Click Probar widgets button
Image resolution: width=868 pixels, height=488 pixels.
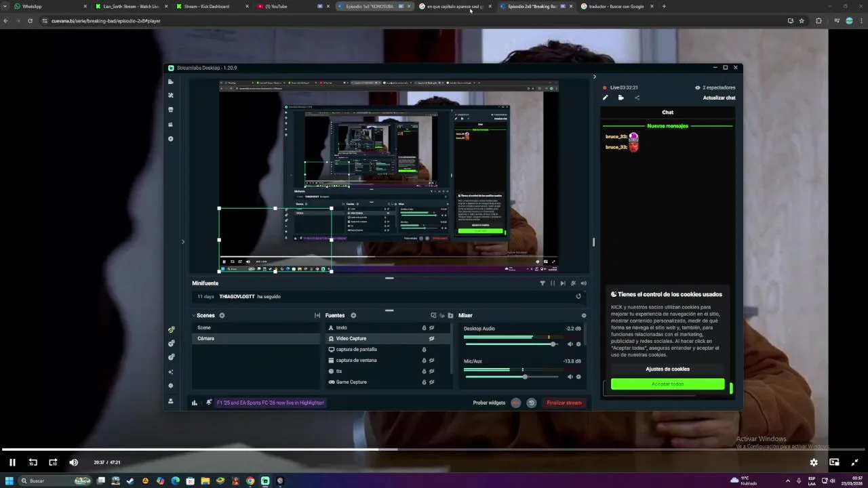pos(489,403)
